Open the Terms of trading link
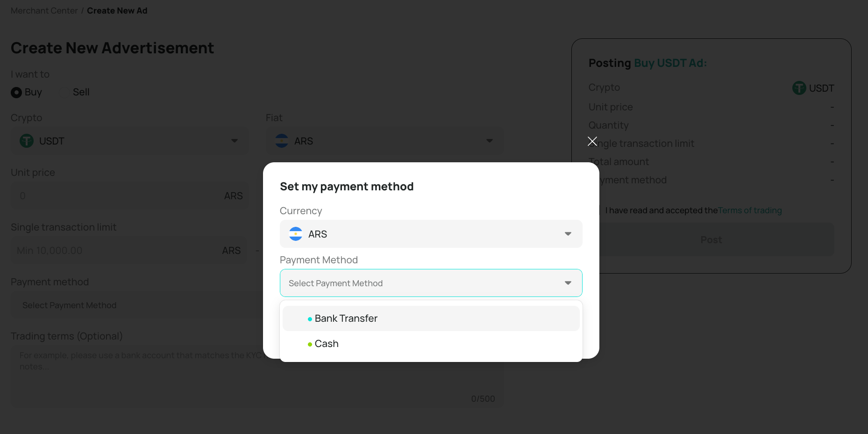The height and width of the screenshot is (434, 868). click(750, 210)
